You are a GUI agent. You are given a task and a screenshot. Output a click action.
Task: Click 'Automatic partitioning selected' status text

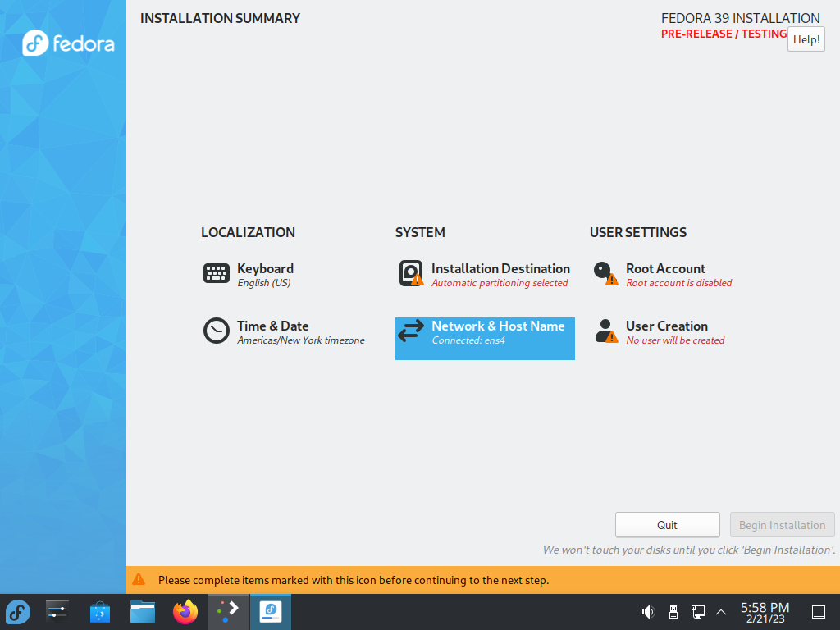click(500, 283)
